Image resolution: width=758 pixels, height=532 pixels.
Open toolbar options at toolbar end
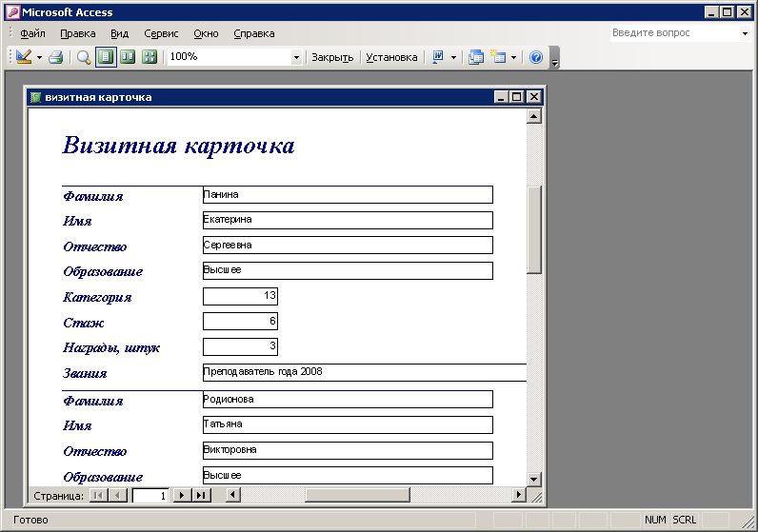click(x=555, y=57)
